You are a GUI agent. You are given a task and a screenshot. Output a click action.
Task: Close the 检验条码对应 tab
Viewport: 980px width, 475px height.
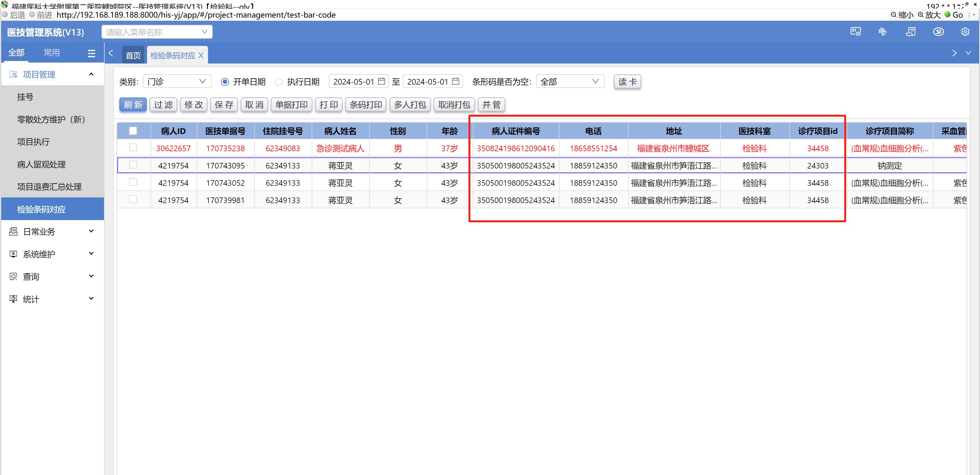click(201, 56)
